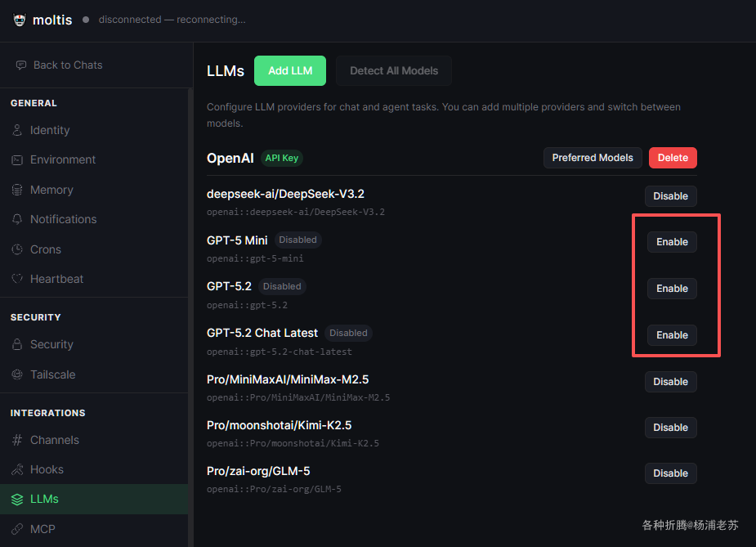Screen dimensions: 756x547
Task: Click the OpenAI provider heading
Action: click(x=230, y=159)
